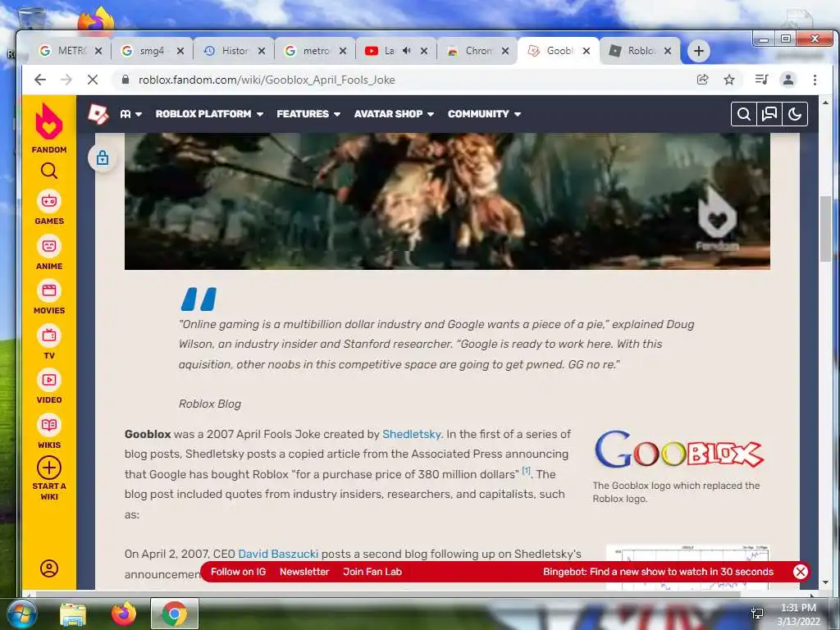
Task: Go back with browser back arrow
Action: coord(40,80)
